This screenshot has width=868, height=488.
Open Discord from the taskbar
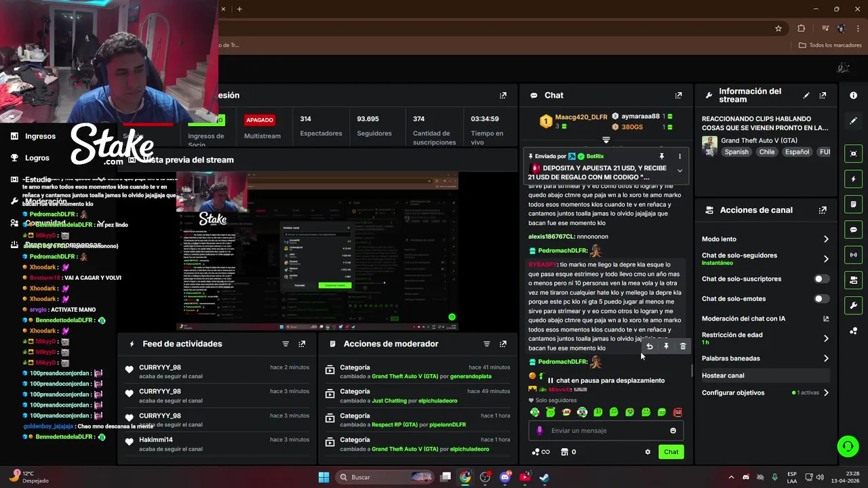(505, 477)
